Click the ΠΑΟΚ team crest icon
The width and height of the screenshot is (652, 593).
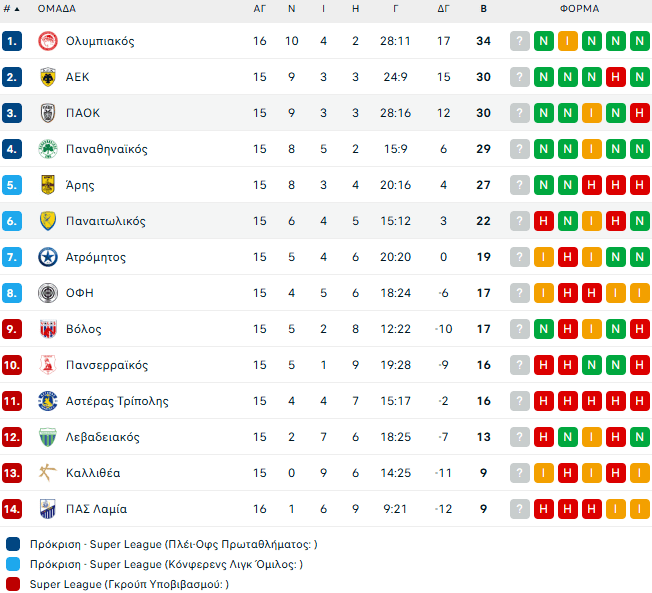click(46, 113)
